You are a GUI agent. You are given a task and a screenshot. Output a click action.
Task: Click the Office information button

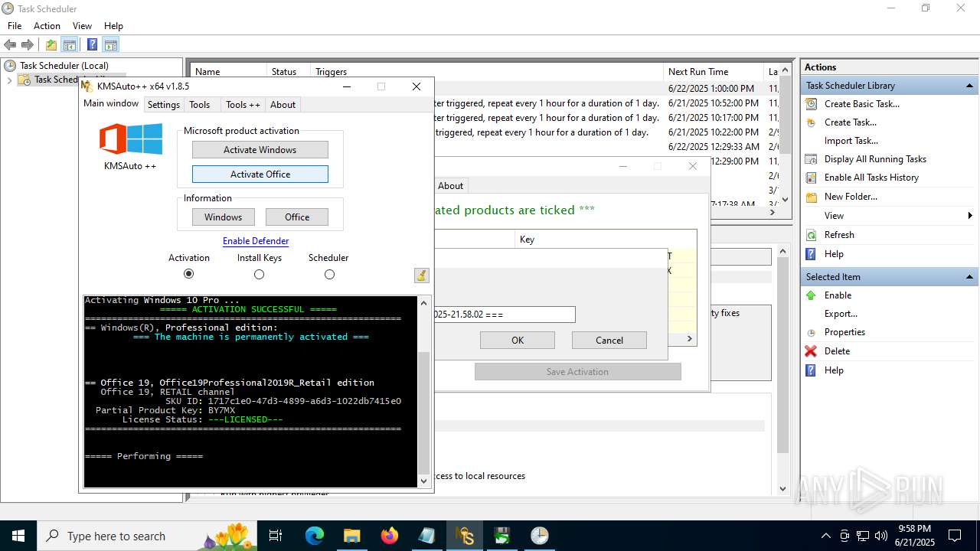297,217
